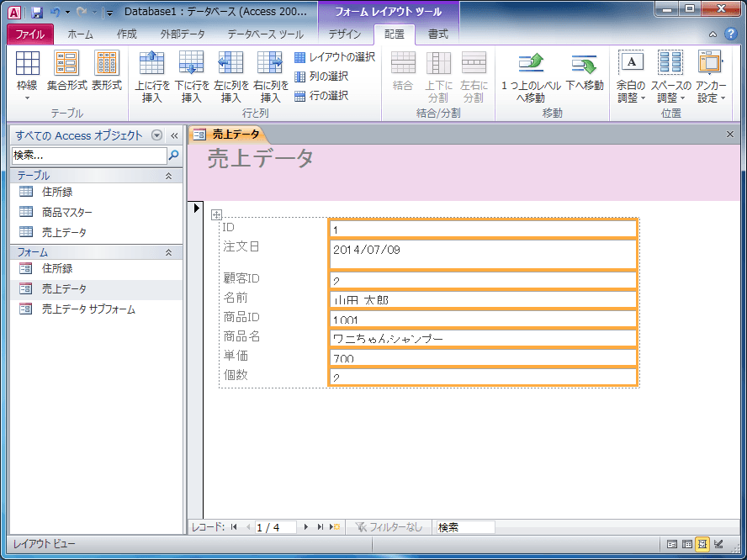This screenshot has width=747, height=560.
Task: Click the 単価 field showing 700
Action: click(483, 358)
